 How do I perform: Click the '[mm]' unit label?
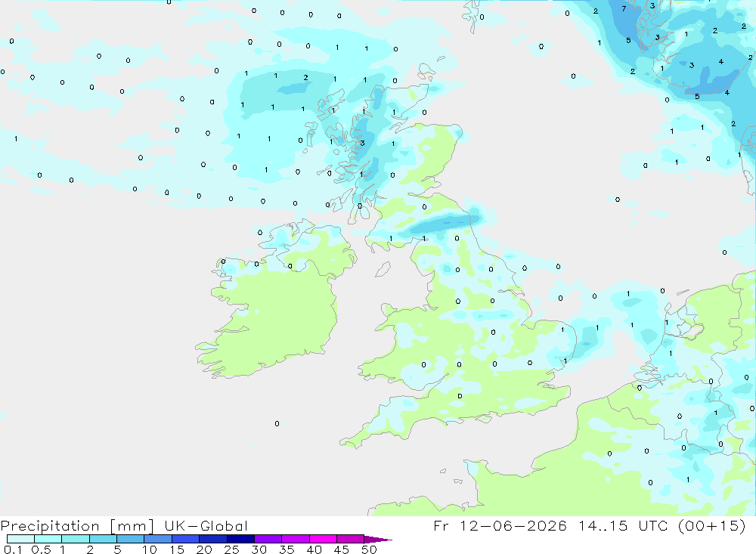coord(132,525)
